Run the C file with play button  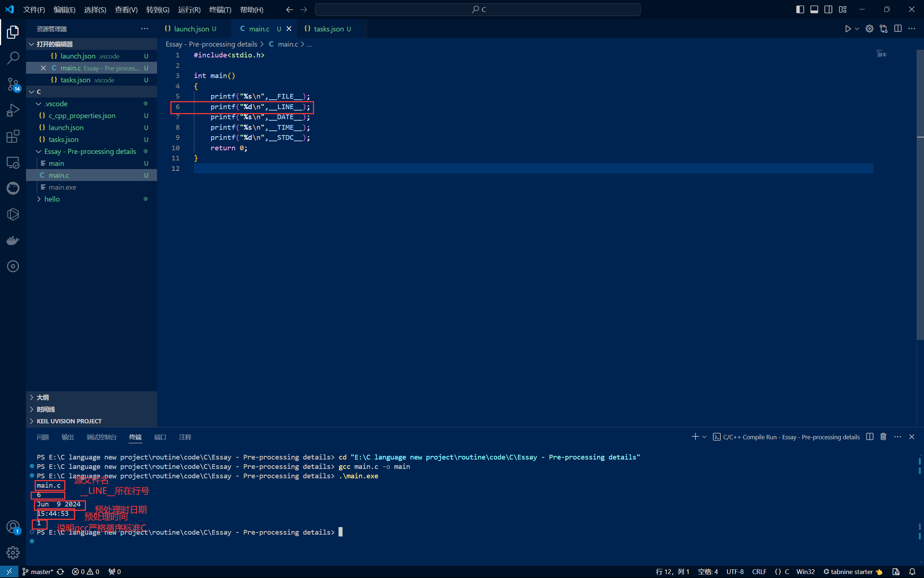(x=847, y=29)
